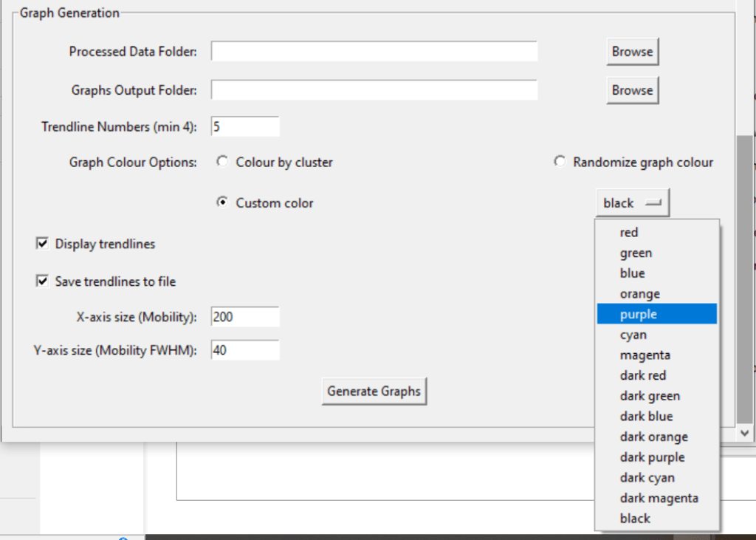Click the scrollbar down arrow
Image resolution: width=756 pixels, height=540 pixels.
point(744,434)
